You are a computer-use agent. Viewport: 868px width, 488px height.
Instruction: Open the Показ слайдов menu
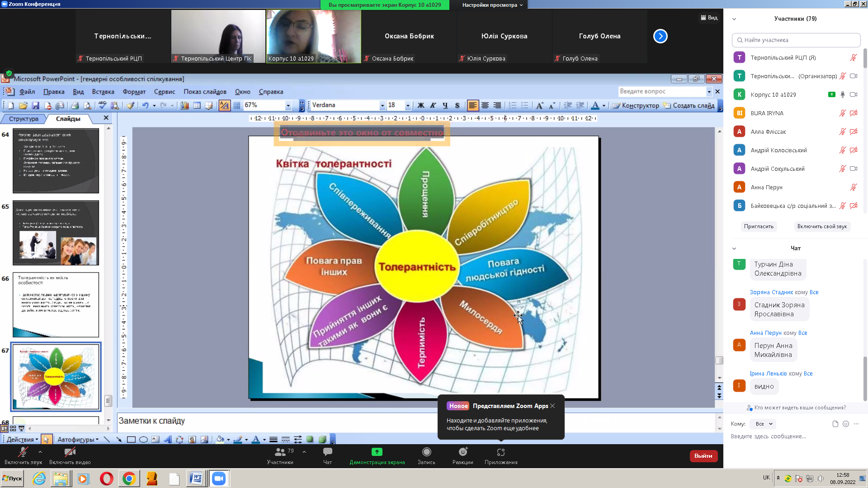click(x=205, y=92)
